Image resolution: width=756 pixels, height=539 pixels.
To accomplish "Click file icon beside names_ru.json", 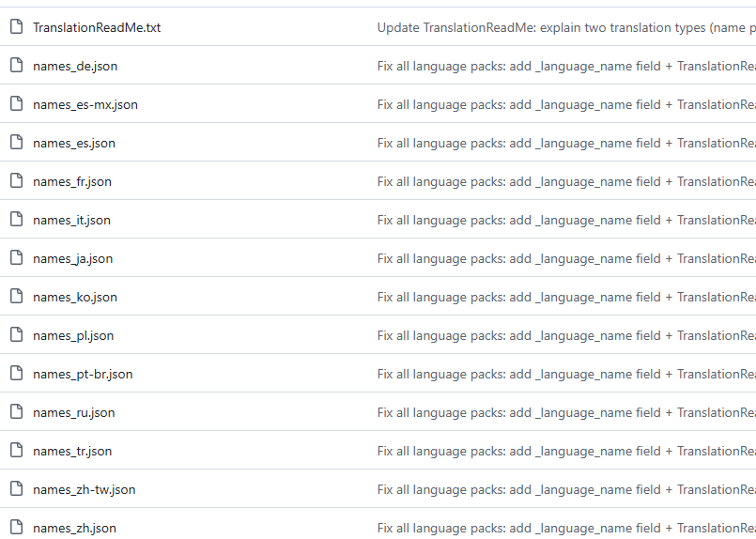I will point(16,411).
